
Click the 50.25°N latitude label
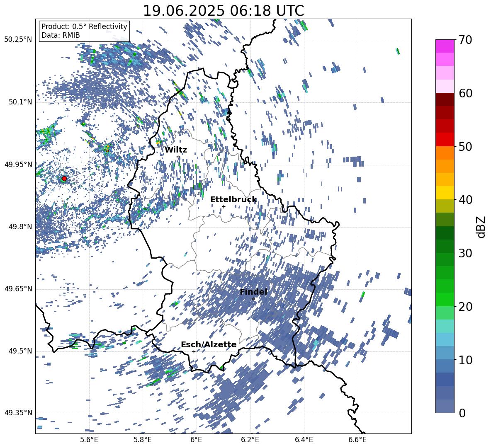pyautogui.click(x=18, y=40)
